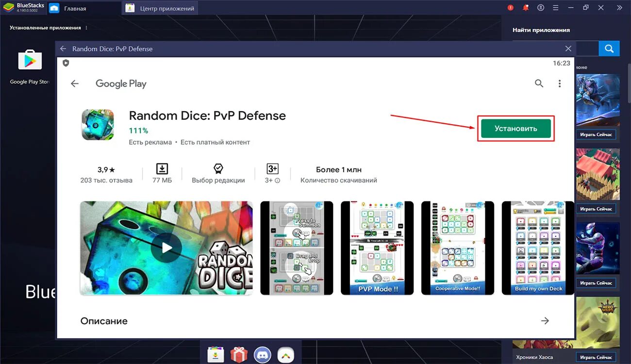Click the popup window back arrow

click(x=63, y=49)
